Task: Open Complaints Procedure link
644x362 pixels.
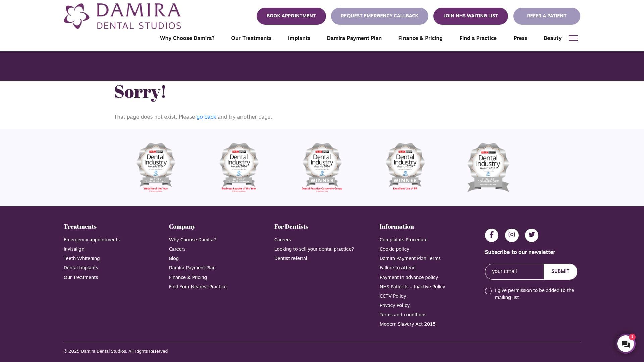Action: click(404, 240)
